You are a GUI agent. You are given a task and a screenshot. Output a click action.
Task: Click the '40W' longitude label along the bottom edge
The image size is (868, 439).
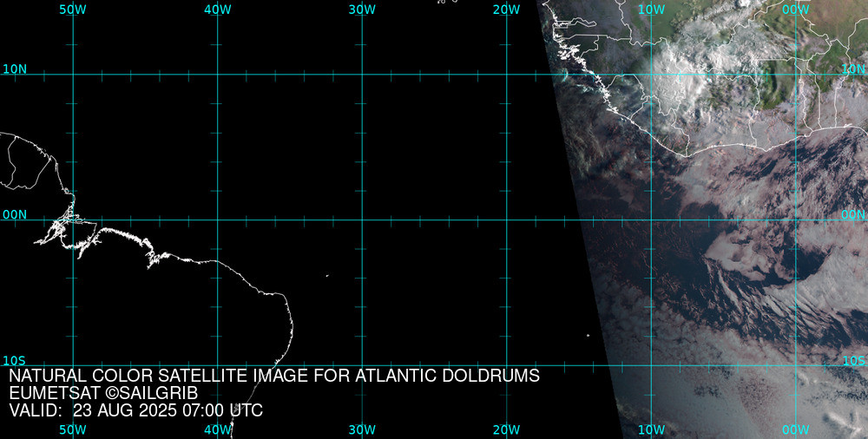[218, 430]
